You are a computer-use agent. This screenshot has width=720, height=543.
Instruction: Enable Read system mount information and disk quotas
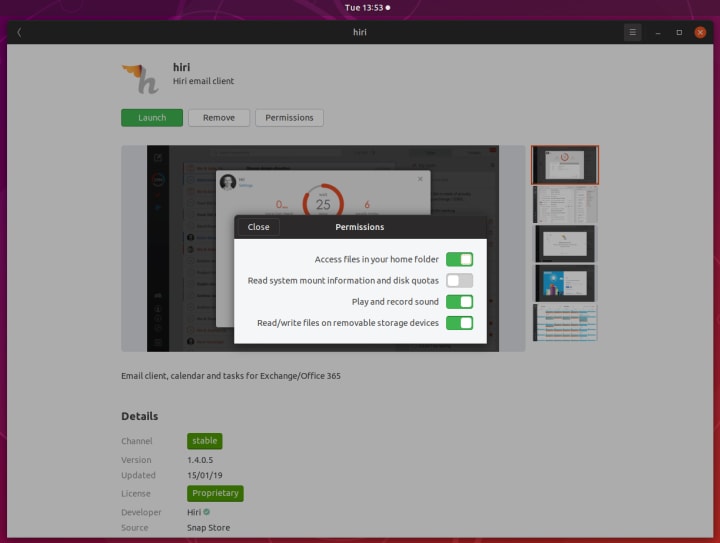pyautogui.click(x=459, y=280)
